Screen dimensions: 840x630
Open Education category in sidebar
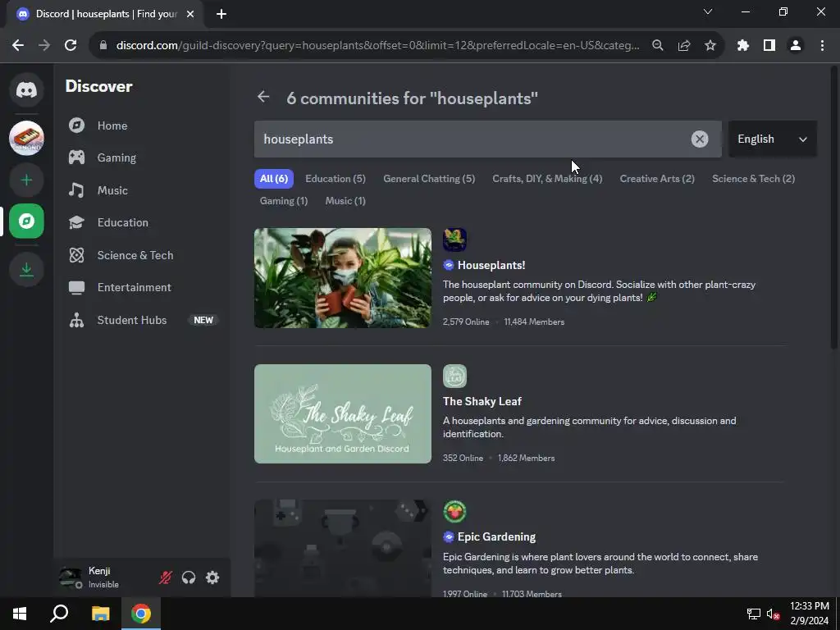(x=144, y=222)
